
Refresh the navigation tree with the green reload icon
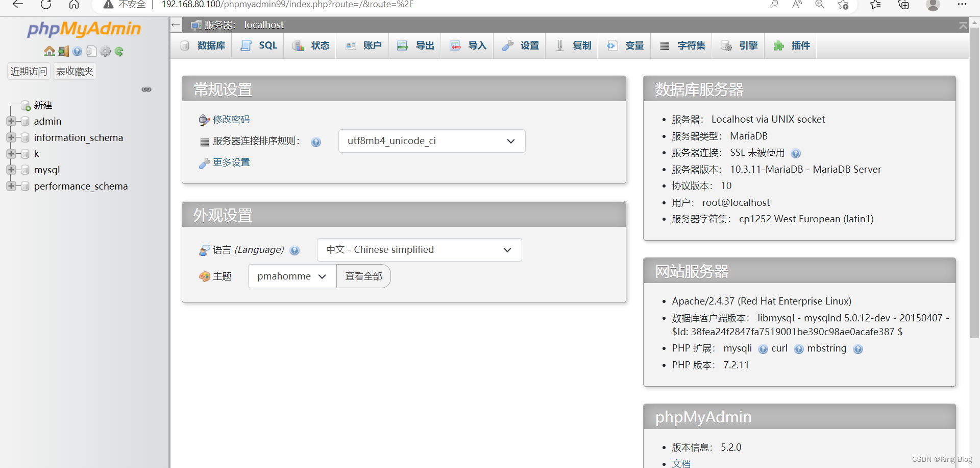click(x=119, y=51)
